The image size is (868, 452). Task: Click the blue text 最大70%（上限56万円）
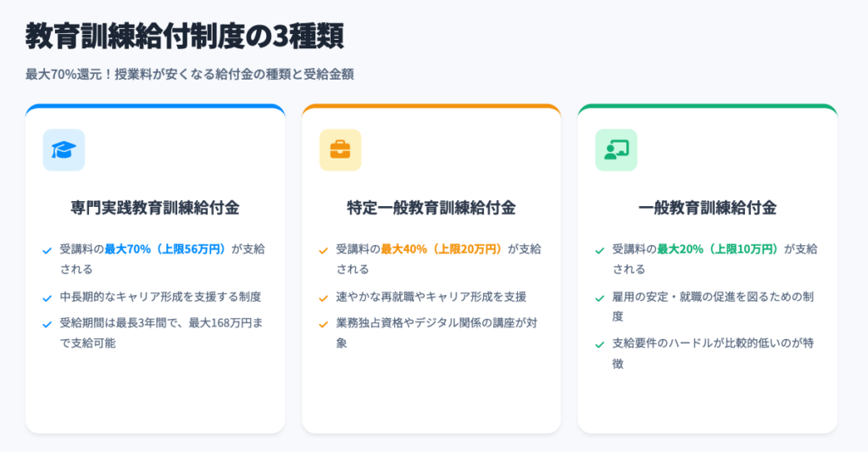(x=166, y=249)
